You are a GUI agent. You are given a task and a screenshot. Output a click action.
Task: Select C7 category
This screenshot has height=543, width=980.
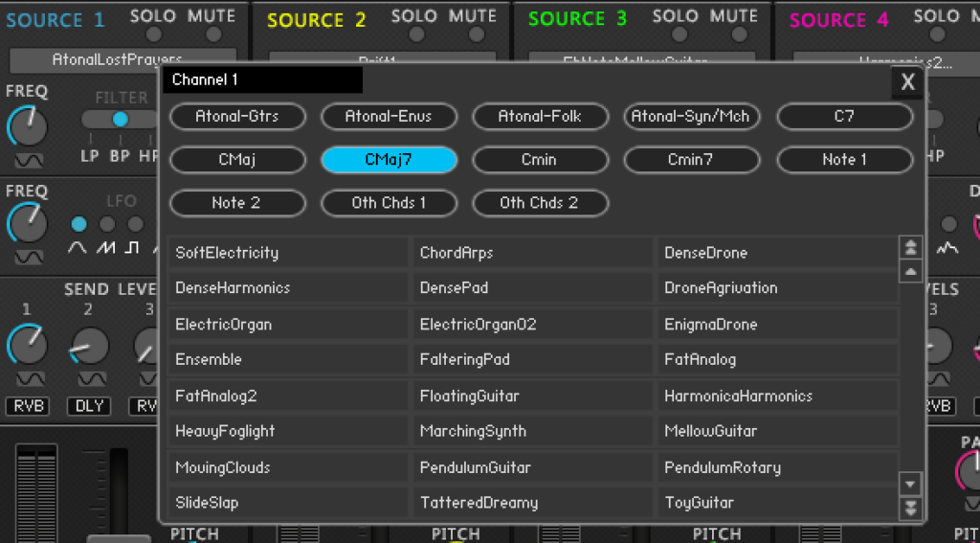coord(844,117)
